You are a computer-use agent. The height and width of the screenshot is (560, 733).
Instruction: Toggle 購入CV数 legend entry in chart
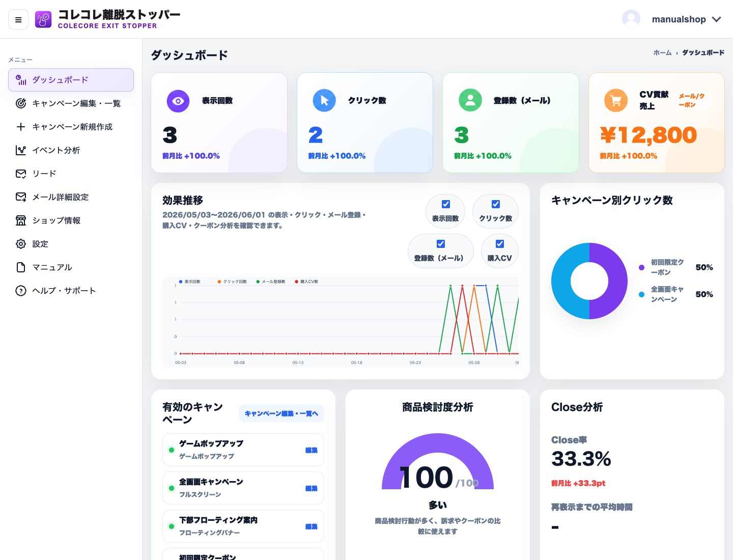(306, 282)
